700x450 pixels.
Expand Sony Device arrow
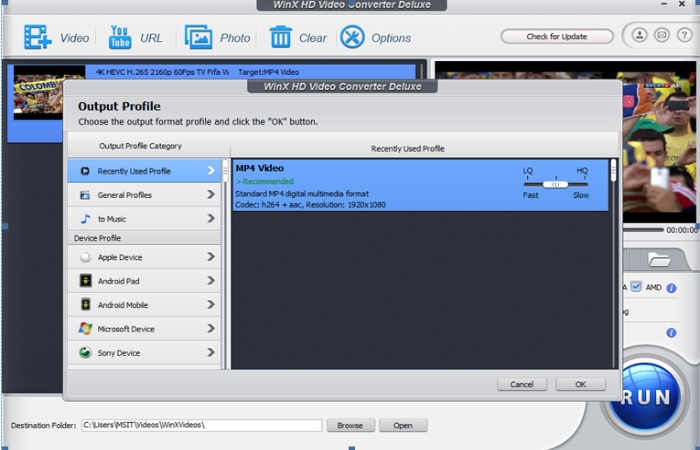point(211,352)
